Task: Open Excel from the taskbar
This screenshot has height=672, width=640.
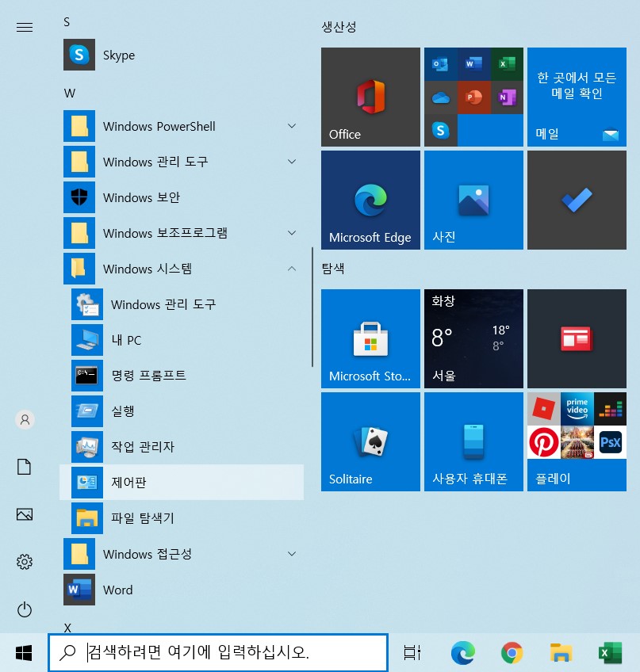Action: pos(611,653)
